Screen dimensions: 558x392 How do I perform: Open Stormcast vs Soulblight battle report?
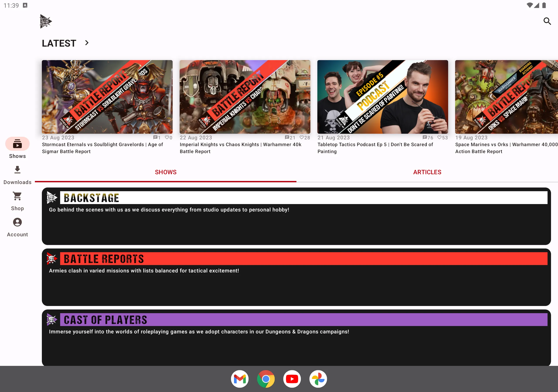click(x=107, y=96)
